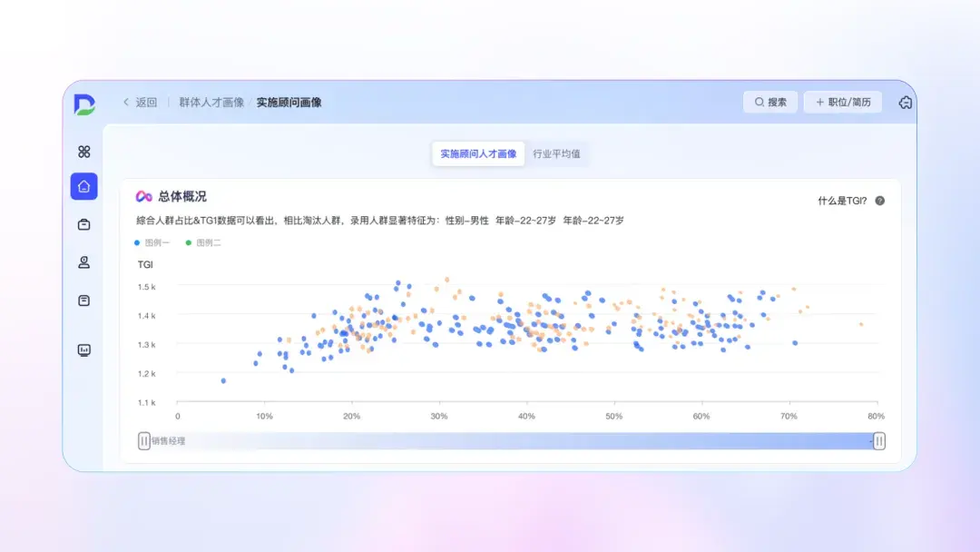Click the 返回 back link

146,103
